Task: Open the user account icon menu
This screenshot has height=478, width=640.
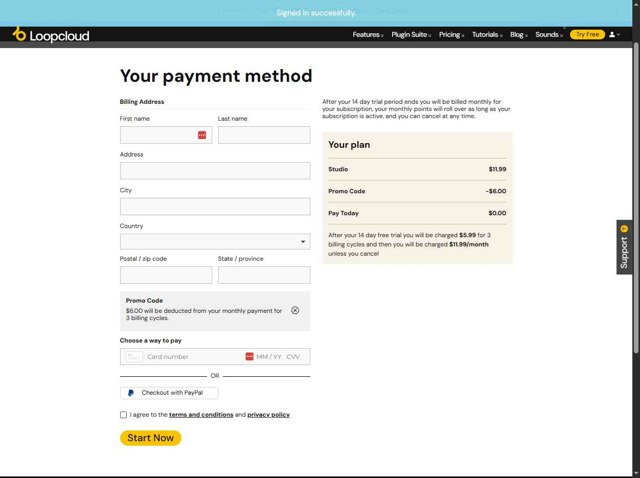Action: pyautogui.click(x=614, y=35)
